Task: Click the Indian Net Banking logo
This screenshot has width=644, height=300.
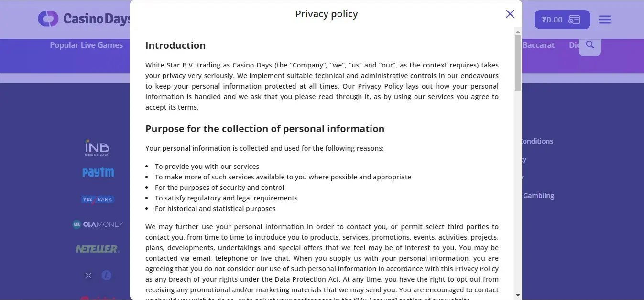Action: [98, 148]
